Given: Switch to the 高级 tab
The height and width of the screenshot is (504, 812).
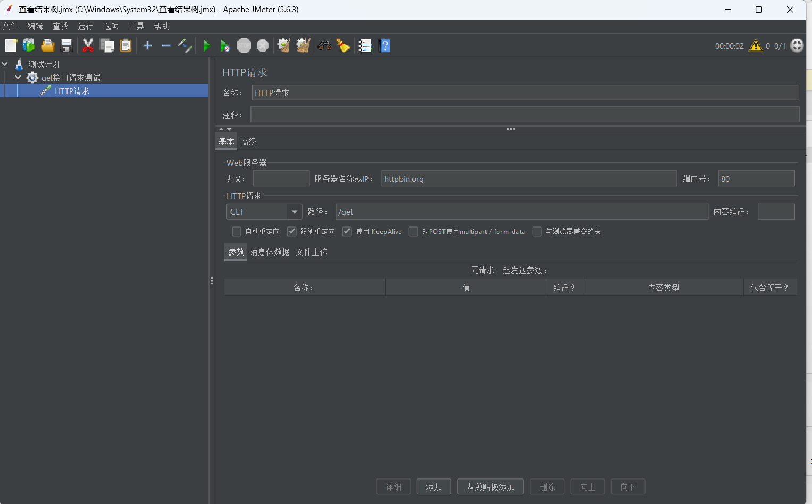Looking at the screenshot, I should point(249,141).
